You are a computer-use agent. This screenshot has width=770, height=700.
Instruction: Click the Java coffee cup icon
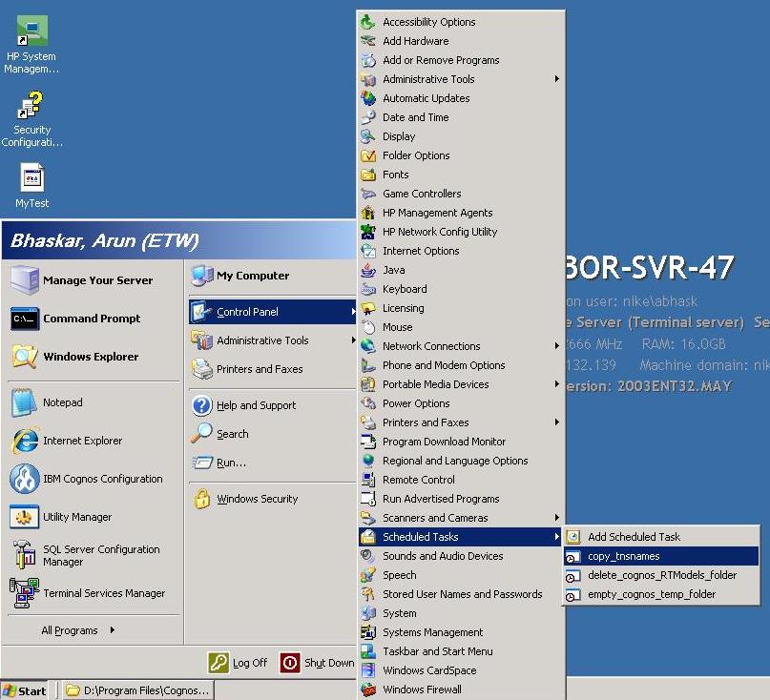[x=368, y=270]
